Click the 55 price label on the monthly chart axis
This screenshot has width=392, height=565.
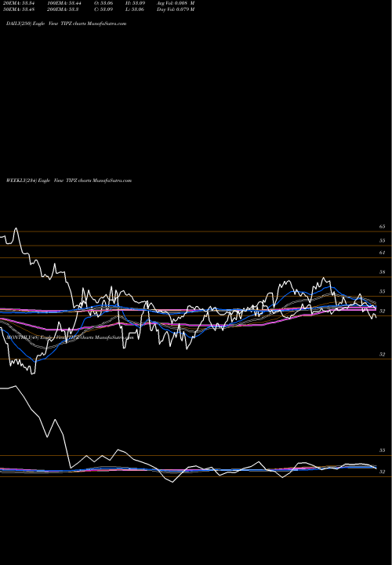tap(382, 450)
